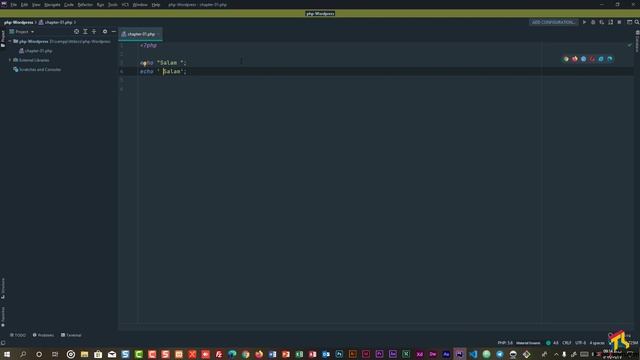Screen dimensions: 640x360
Task: Click the Add Configuration button
Action: (553, 22)
